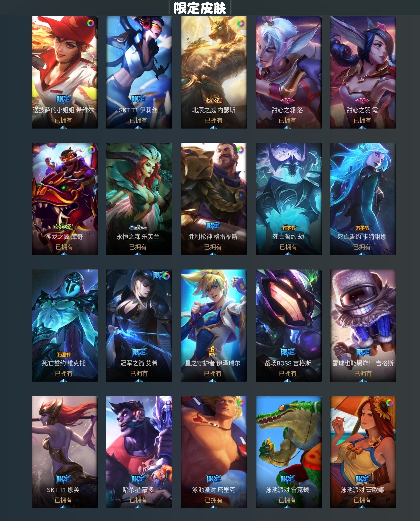Open the SKT T1 娜美 skin card
The width and height of the screenshot is (420, 521).
pos(65,452)
